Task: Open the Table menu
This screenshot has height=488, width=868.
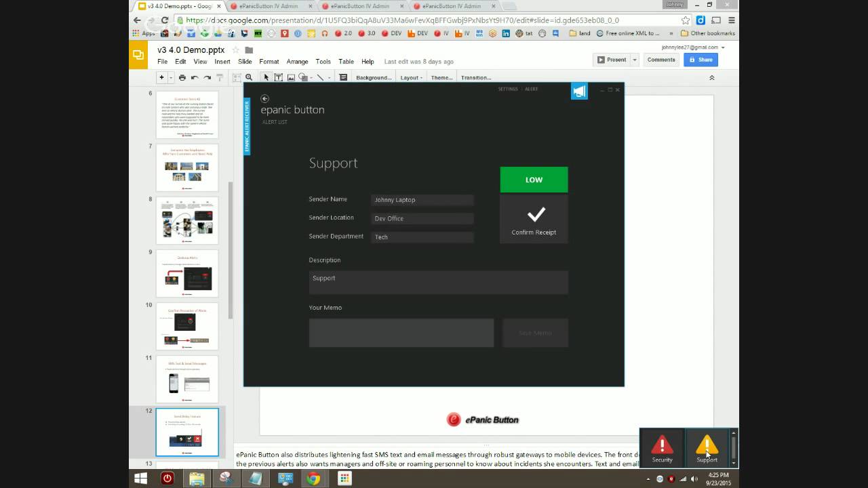Action: [x=347, y=62]
